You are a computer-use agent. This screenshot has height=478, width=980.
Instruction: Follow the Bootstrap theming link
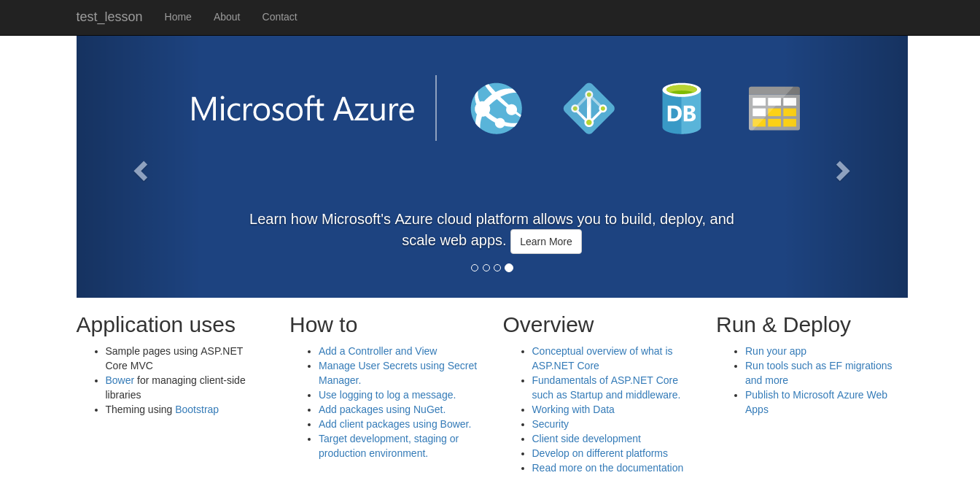[197, 409]
